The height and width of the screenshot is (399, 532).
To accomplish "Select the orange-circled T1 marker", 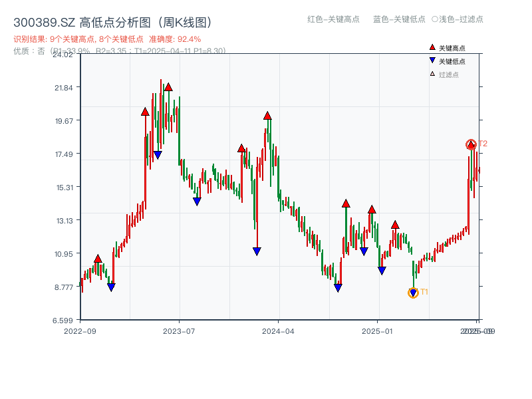I will tap(412, 293).
